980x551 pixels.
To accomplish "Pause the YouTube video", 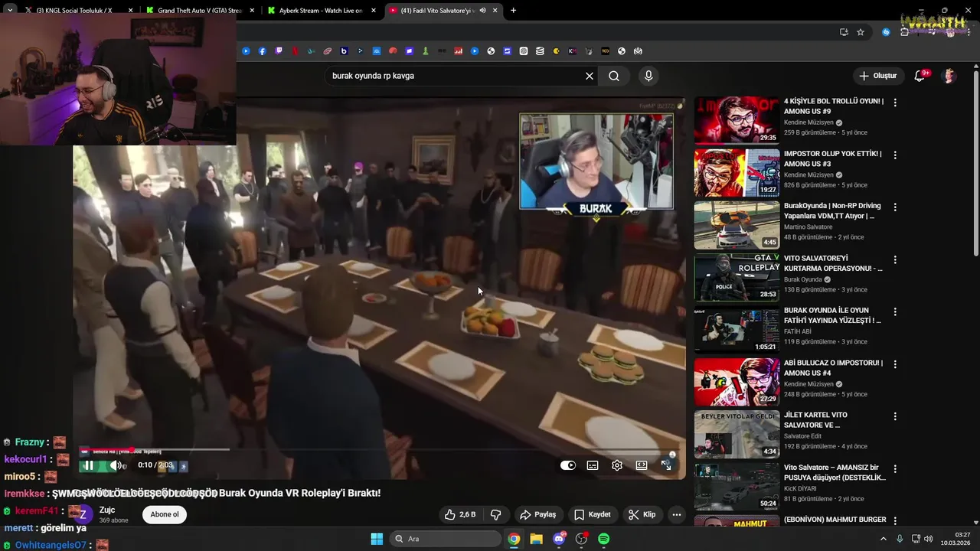I will click(88, 465).
